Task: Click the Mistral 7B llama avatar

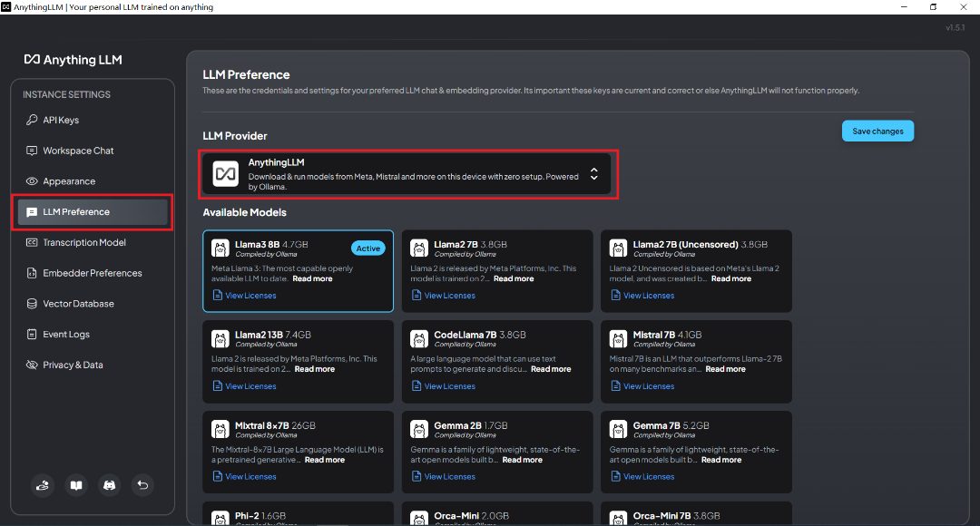Action: coord(618,338)
